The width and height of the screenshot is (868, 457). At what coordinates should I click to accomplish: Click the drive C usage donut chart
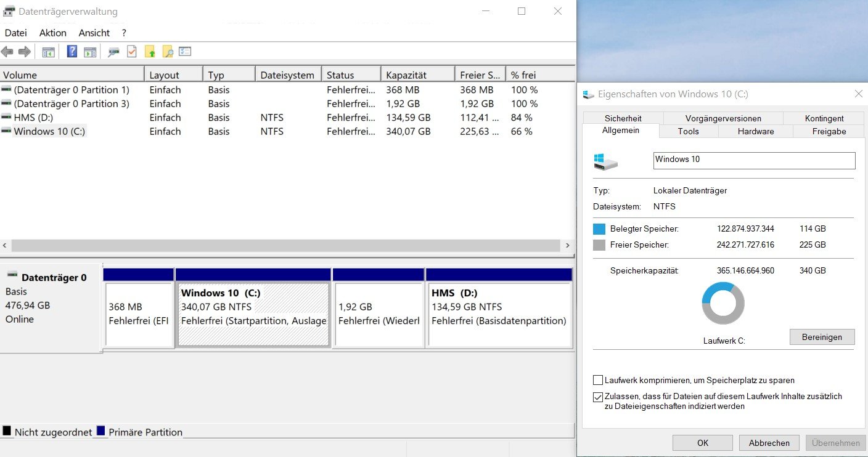click(723, 303)
